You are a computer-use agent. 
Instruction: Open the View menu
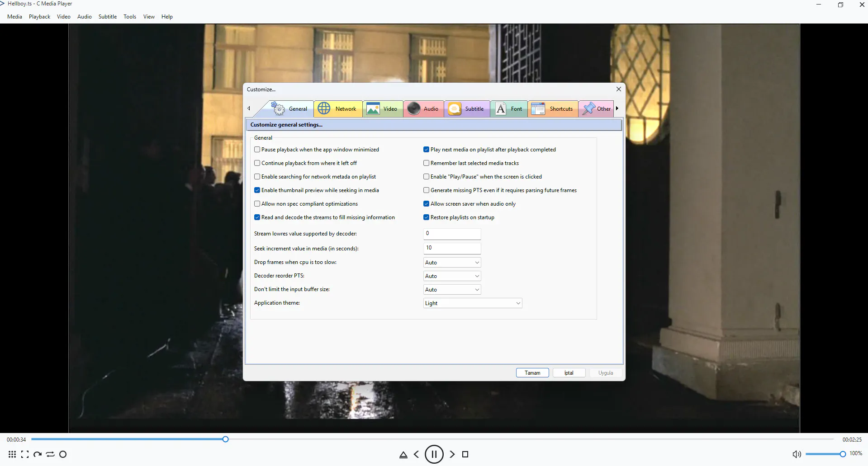pyautogui.click(x=149, y=17)
